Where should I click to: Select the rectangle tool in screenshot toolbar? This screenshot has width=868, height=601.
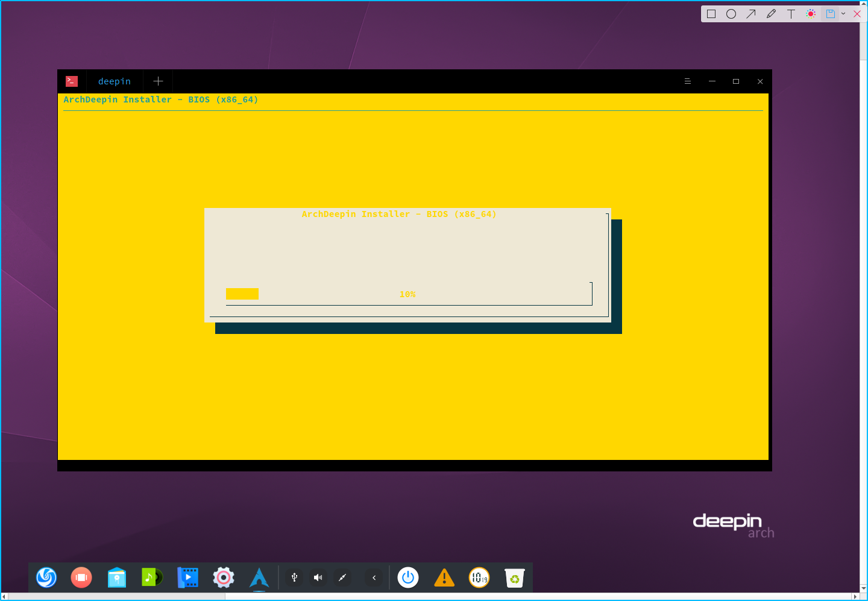[x=711, y=14]
